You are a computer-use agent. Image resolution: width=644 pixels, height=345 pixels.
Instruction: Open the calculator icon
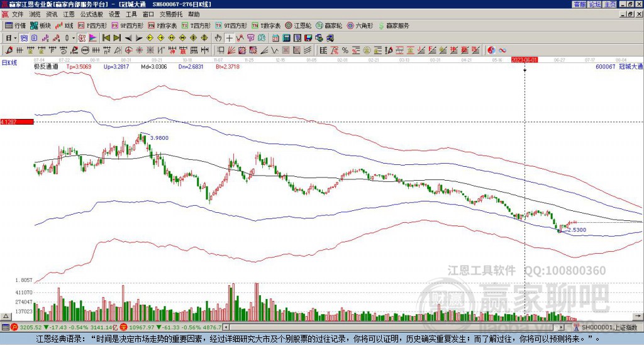(286, 38)
